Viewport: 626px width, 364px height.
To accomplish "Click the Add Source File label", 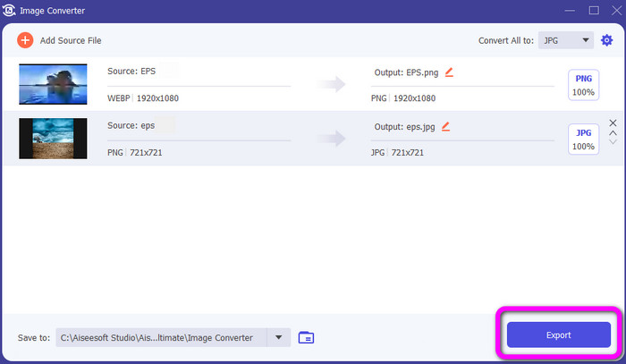I will click(x=72, y=40).
